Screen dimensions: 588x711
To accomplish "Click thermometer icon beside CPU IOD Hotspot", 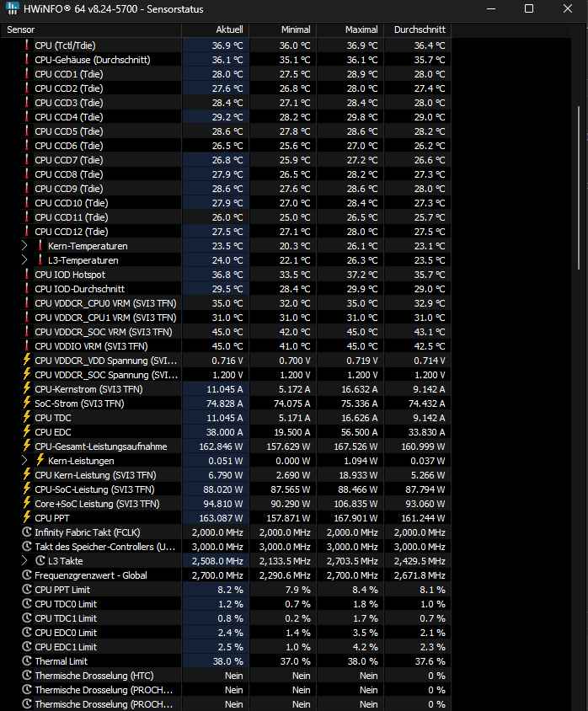I will pos(27,275).
